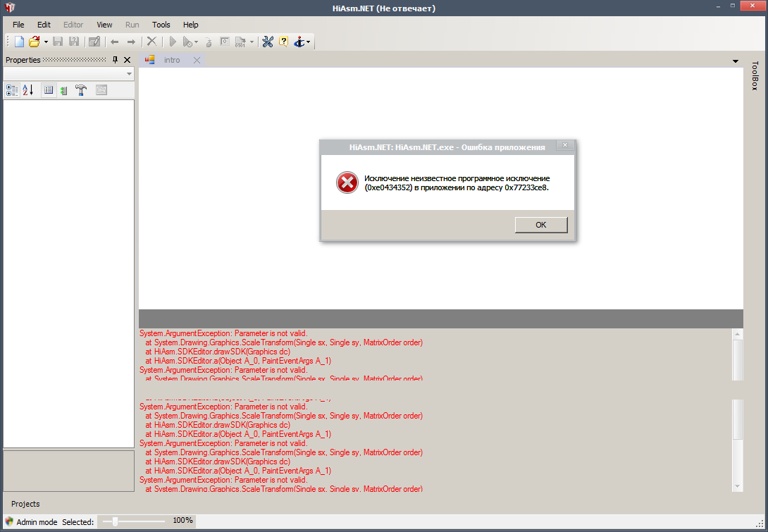
Task: Click the Run-stop play icon with circle
Action: pyautogui.click(x=187, y=42)
